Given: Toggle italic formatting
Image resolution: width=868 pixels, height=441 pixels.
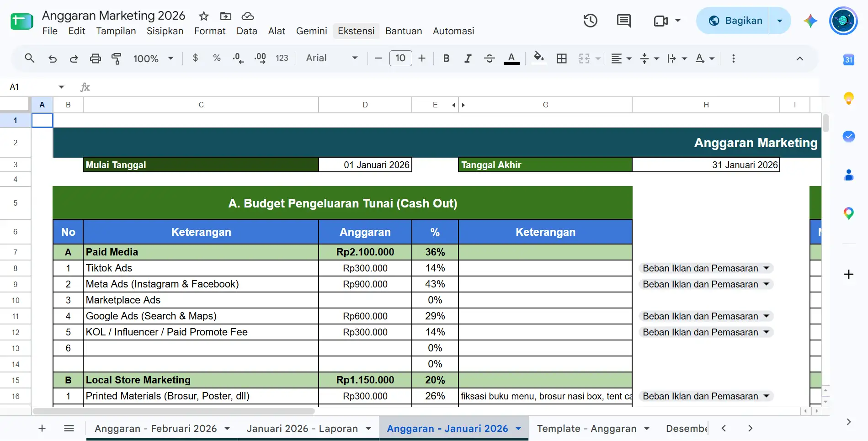Looking at the screenshot, I should point(468,58).
